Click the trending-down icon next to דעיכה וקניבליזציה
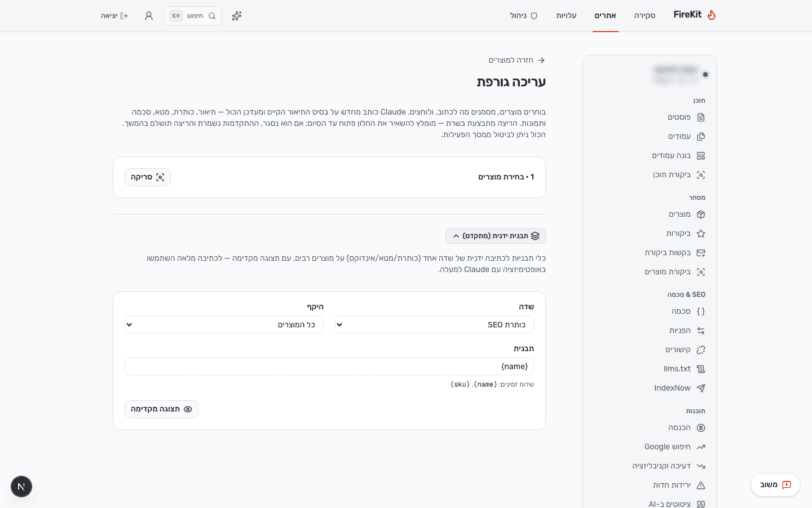Viewport: 812px width, 508px height. (701, 466)
